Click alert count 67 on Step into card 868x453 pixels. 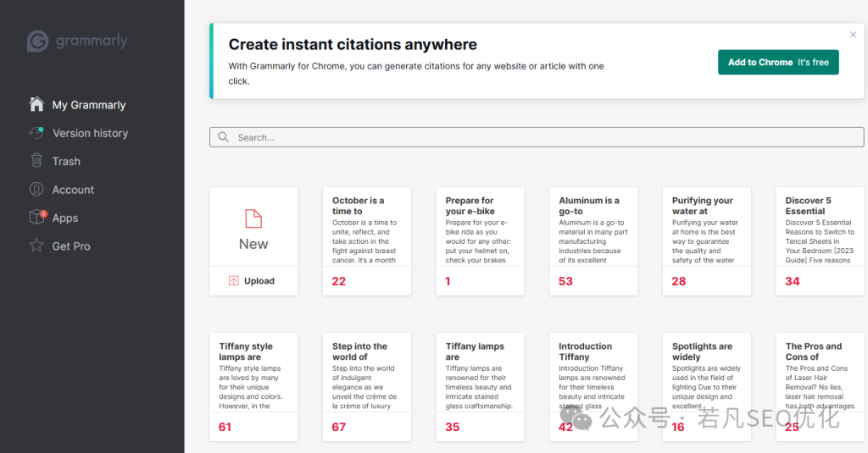[x=339, y=427]
